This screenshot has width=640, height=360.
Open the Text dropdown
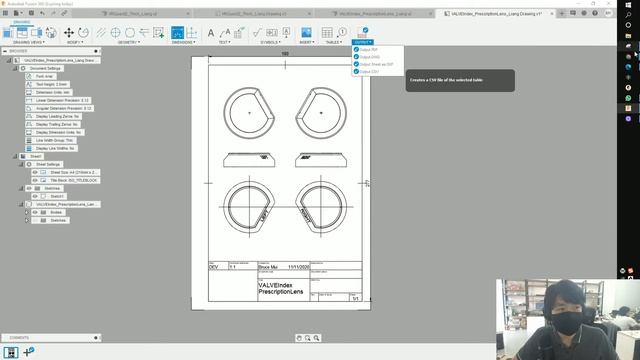(x=224, y=42)
